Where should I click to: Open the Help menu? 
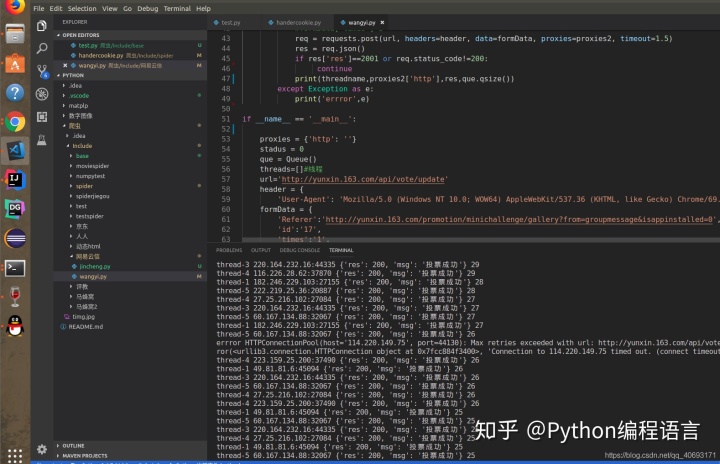click(203, 8)
